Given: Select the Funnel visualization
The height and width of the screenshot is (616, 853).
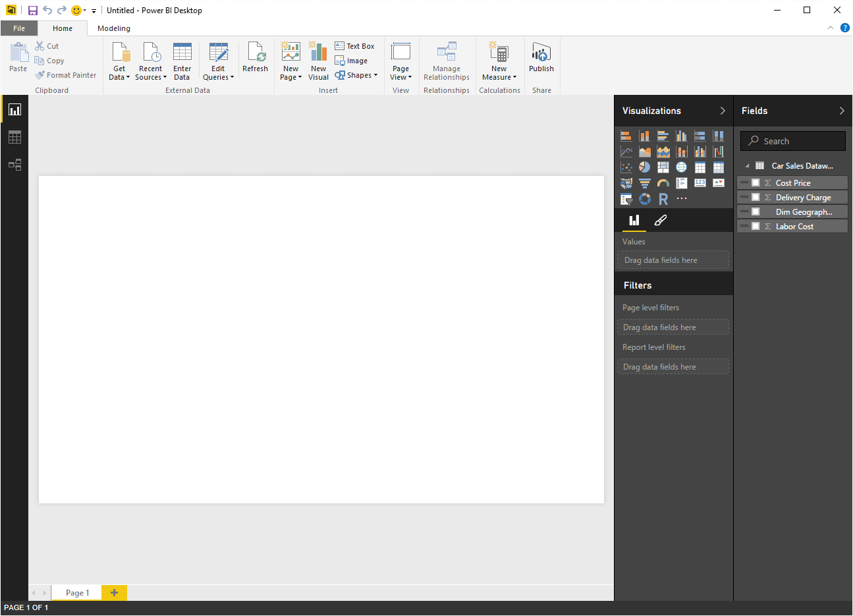Looking at the screenshot, I should click(645, 183).
